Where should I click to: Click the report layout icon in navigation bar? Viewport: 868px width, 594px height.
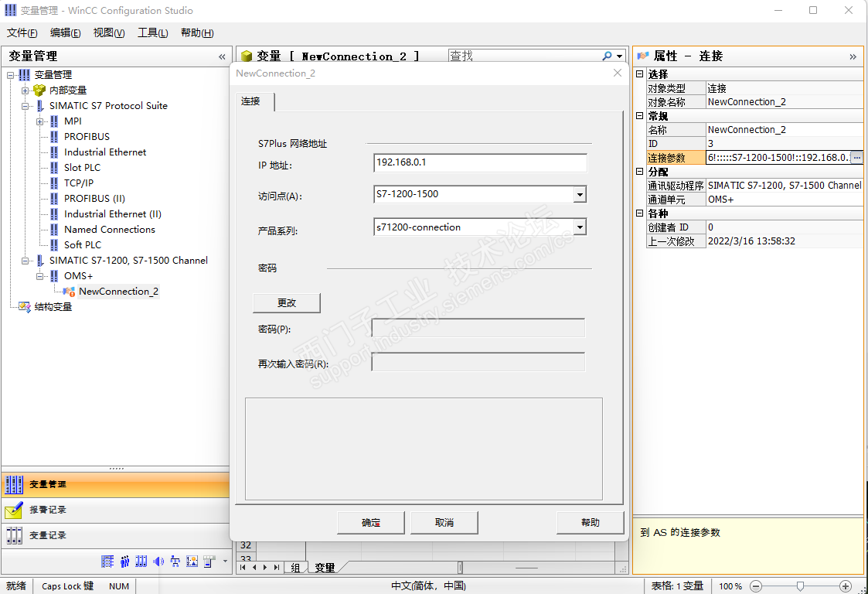[x=209, y=562]
